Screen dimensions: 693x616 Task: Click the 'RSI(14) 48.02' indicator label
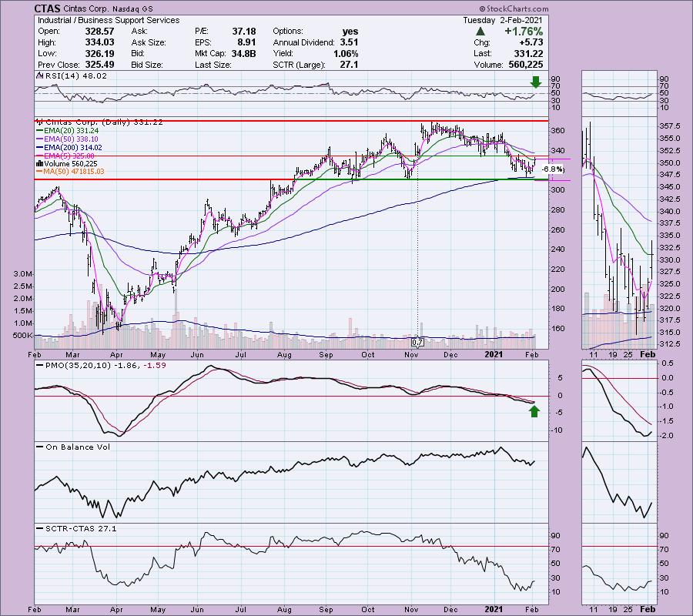click(76, 76)
